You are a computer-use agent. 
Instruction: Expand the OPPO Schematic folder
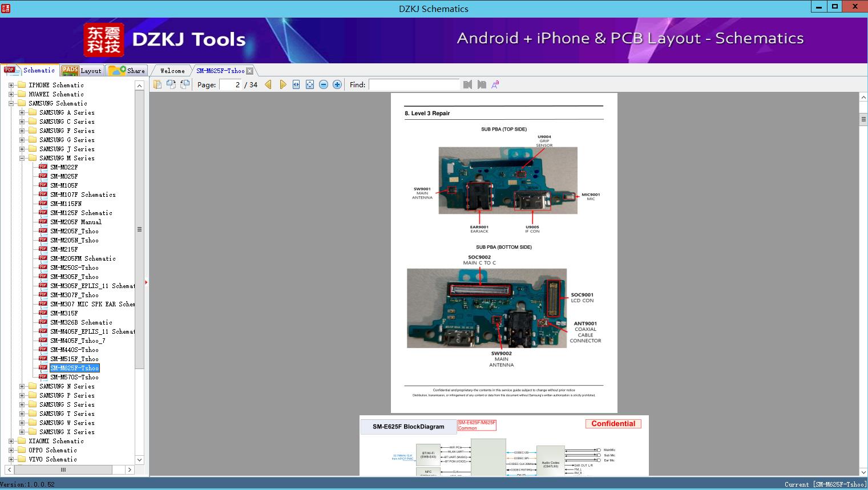pos(11,450)
